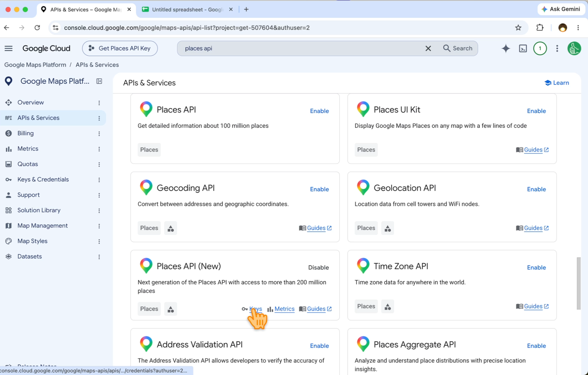This screenshot has height=375, width=588.
Task: Click the Geolocation API solutions icon chip
Action: click(x=388, y=228)
